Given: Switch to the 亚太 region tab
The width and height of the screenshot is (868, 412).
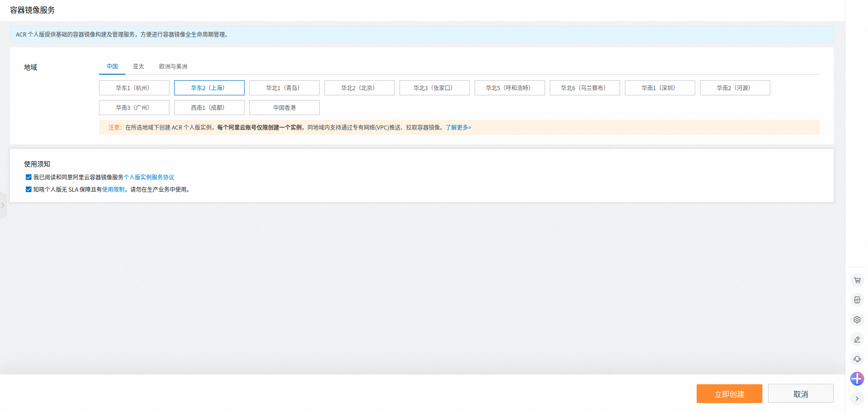Looking at the screenshot, I should pyautogui.click(x=138, y=66).
